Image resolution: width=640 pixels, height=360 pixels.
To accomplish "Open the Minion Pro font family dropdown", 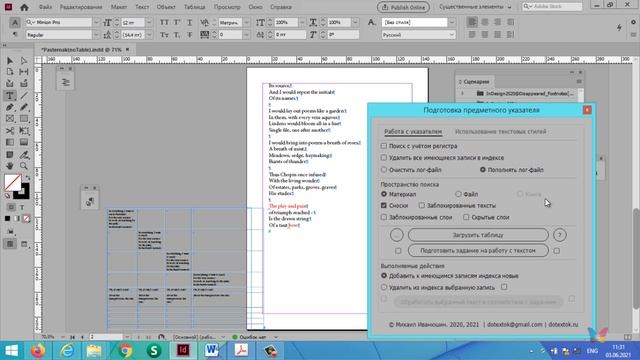I will point(96,22).
